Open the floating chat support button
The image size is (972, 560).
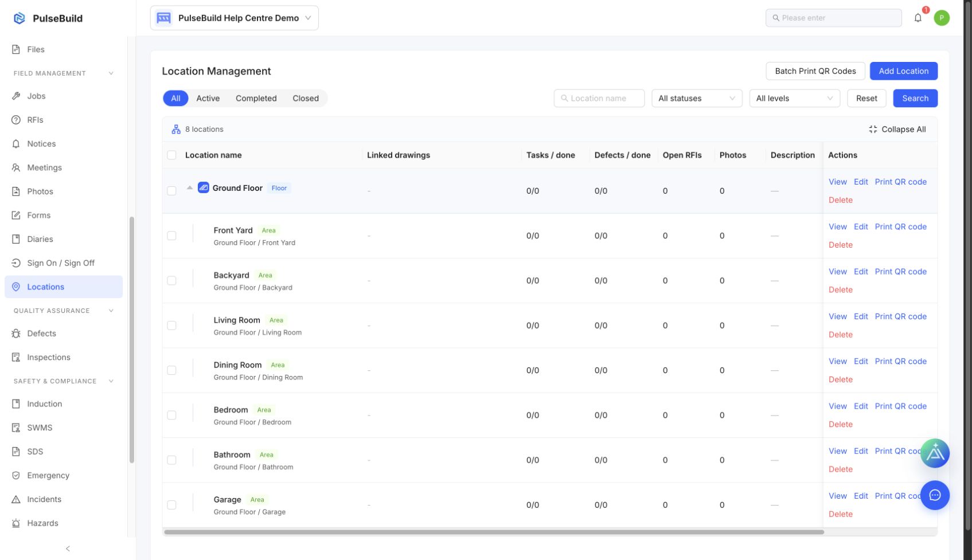[x=935, y=495]
